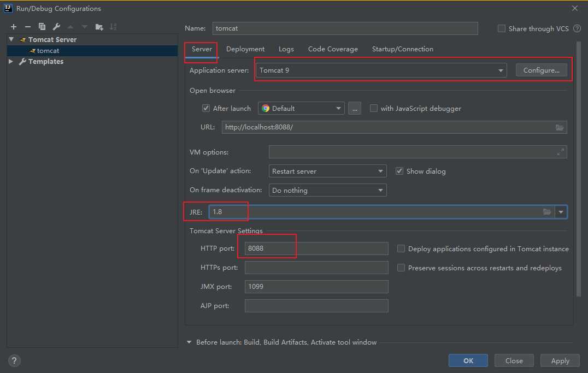Click the copy configuration icon

pyautogui.click(x=42, y=27)
